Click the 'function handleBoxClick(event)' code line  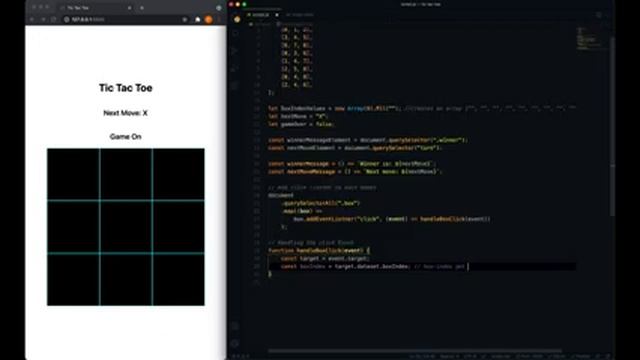tap(319, 250)
